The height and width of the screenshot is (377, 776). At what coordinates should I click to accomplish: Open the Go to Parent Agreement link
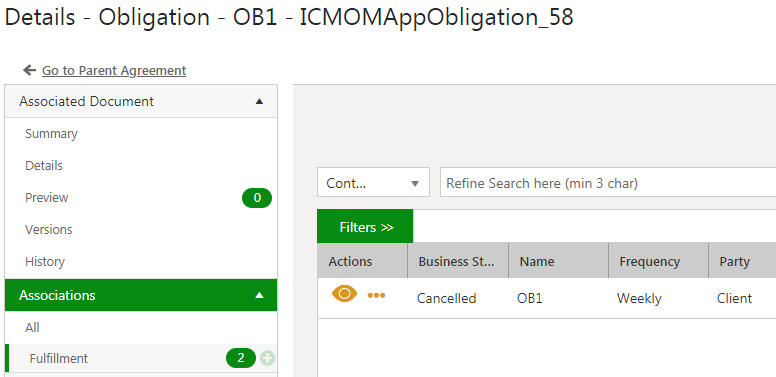tap(114, 71)
